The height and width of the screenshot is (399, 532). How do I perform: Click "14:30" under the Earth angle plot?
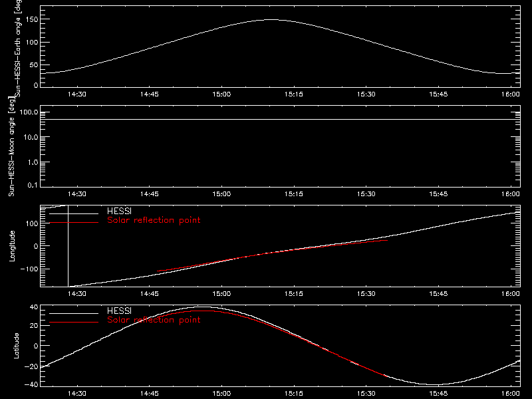[x=77, y=94]
